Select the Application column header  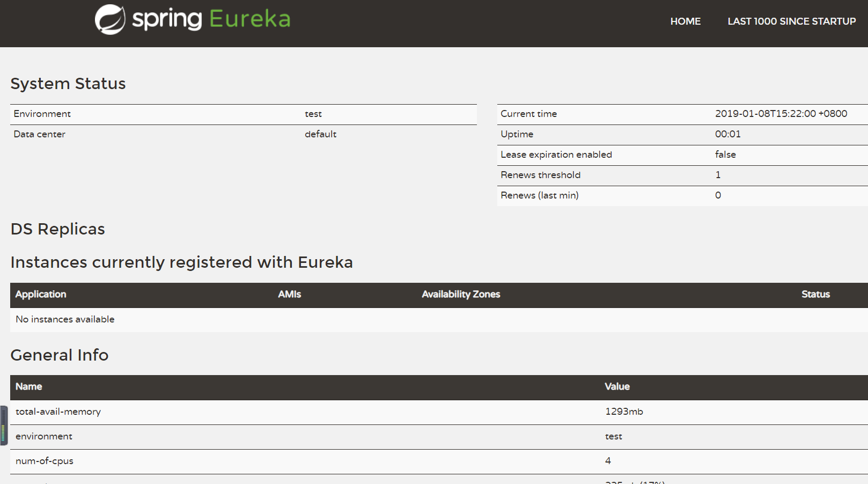(x=41, y=294)
